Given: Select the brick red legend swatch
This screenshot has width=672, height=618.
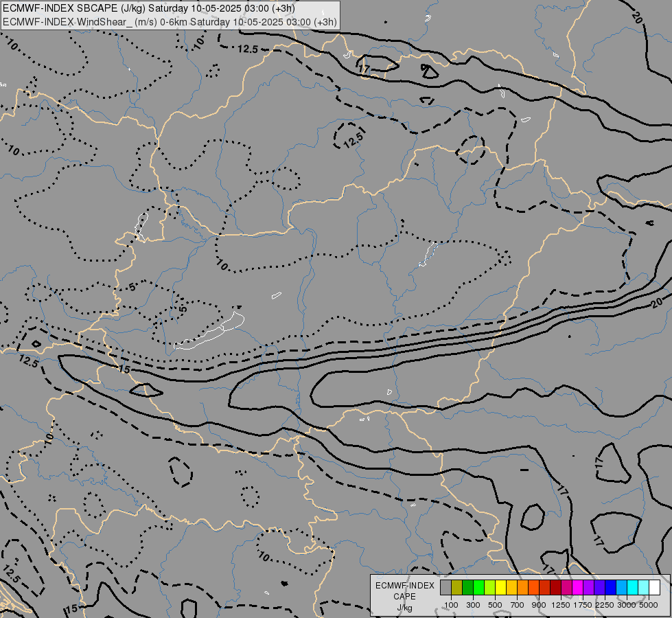Looking at the screenshot, I should click(x=545, y=587).
